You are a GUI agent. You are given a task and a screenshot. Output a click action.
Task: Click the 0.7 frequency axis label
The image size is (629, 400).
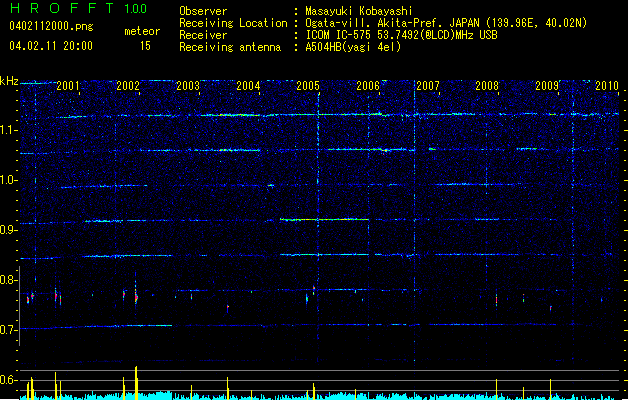pos(9,330)
